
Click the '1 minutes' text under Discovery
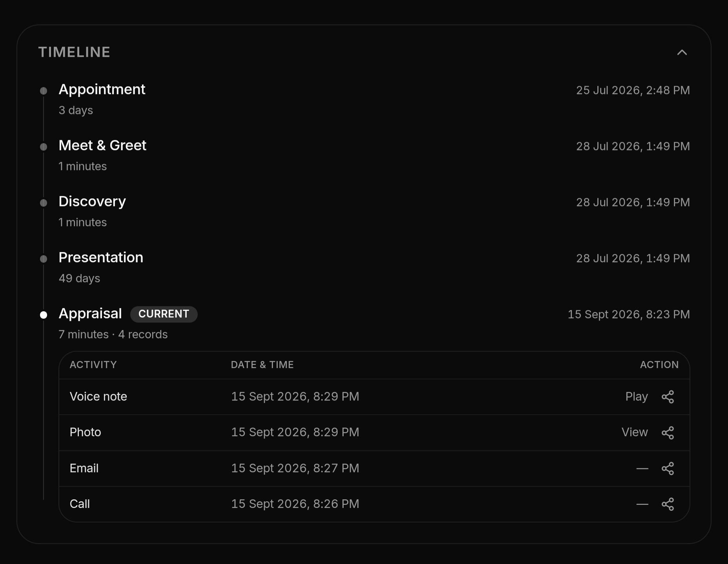pyautogui.click(x=82, y=222)
